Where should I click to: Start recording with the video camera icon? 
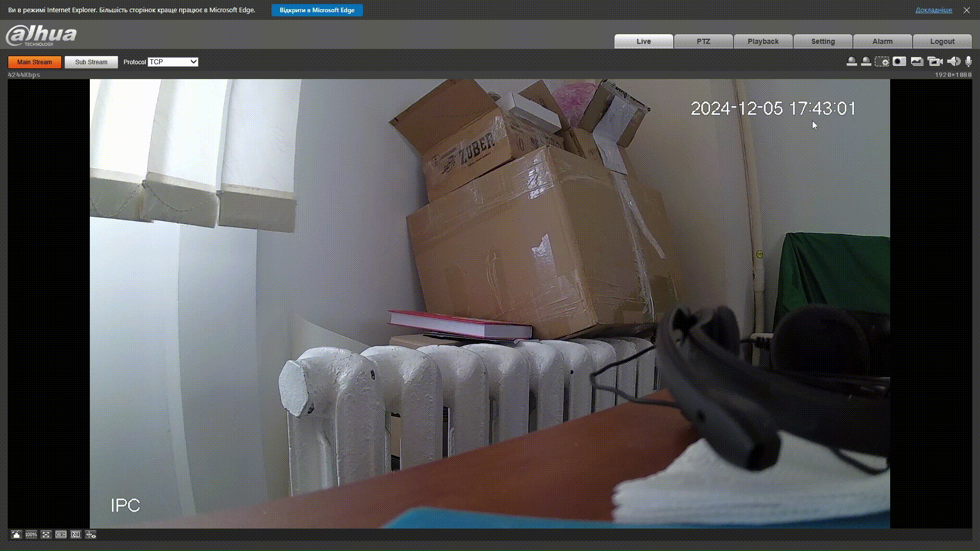click(935, 62)
